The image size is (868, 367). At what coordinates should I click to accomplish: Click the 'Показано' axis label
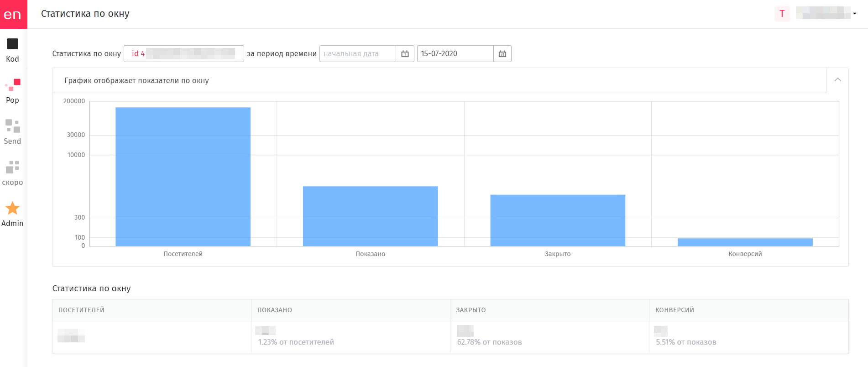pyautogui.click(x=371, y=254)
